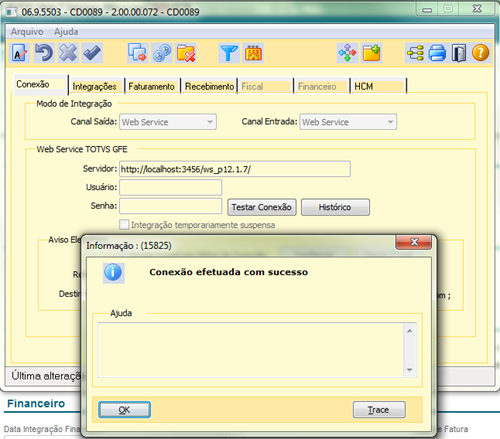
Task: Switch to the HCM tab
Action: coord(378,86)
